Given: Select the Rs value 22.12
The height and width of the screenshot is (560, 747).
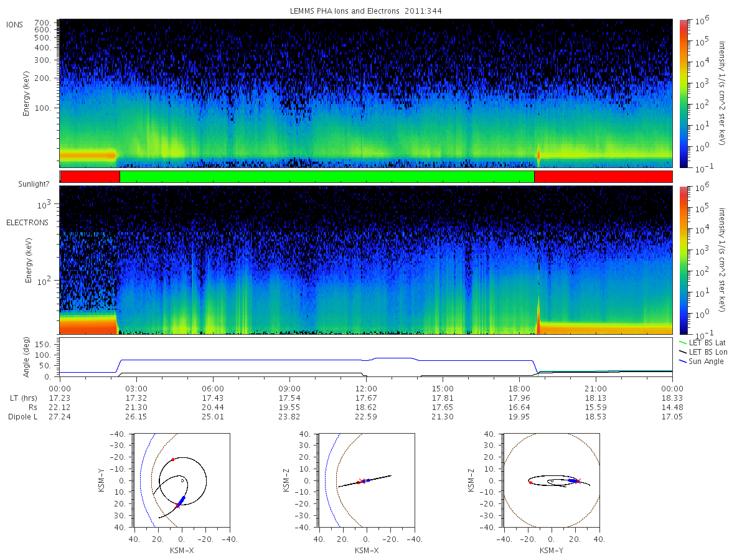Looking at the screenshot, I should 59,407.
